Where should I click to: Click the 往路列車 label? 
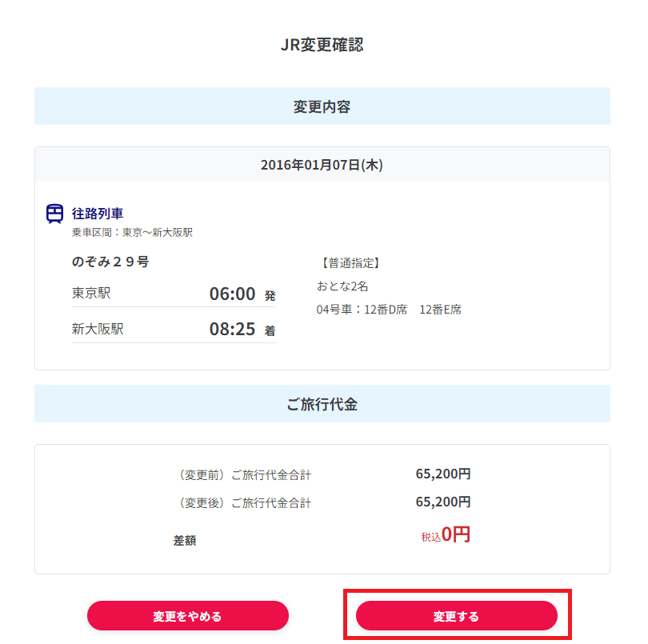[98, 214]
